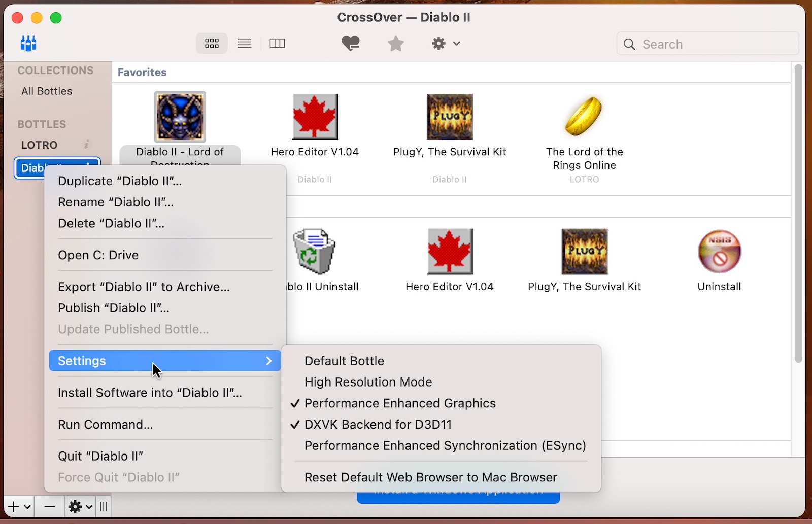Select the LOTRO bottle in the sidebar

tap(39, 145)
